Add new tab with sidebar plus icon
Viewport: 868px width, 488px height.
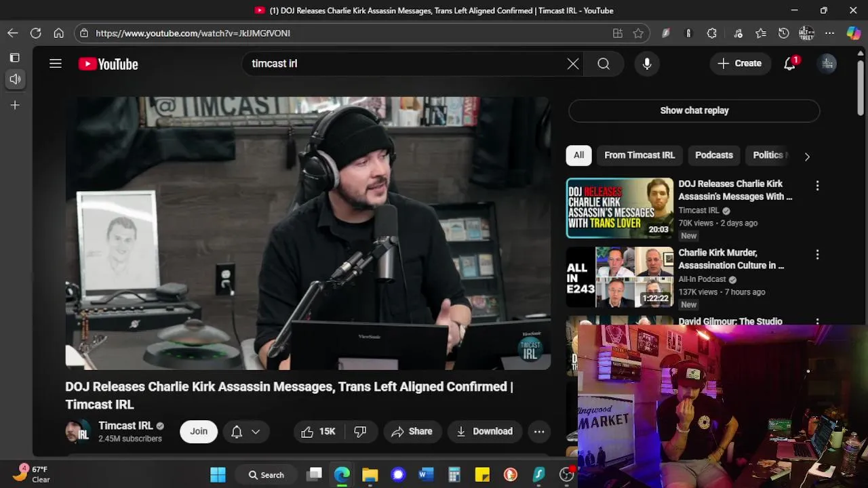pos(15,105)
